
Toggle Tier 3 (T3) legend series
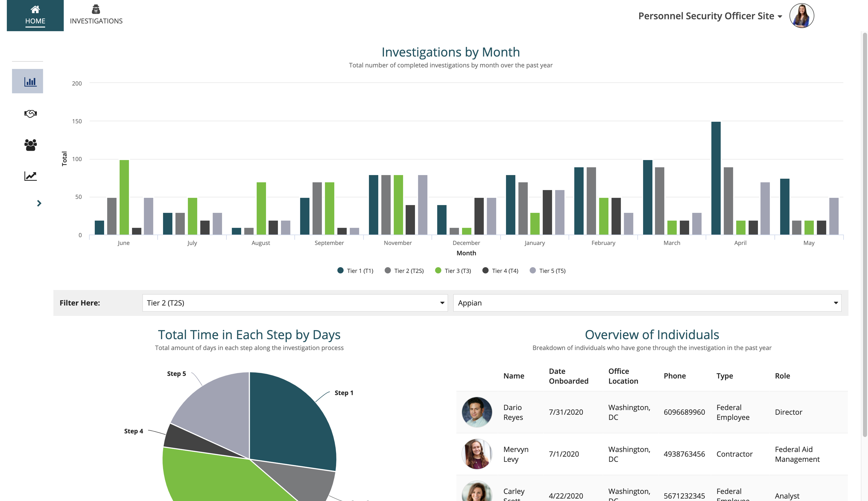coord(453,271)
